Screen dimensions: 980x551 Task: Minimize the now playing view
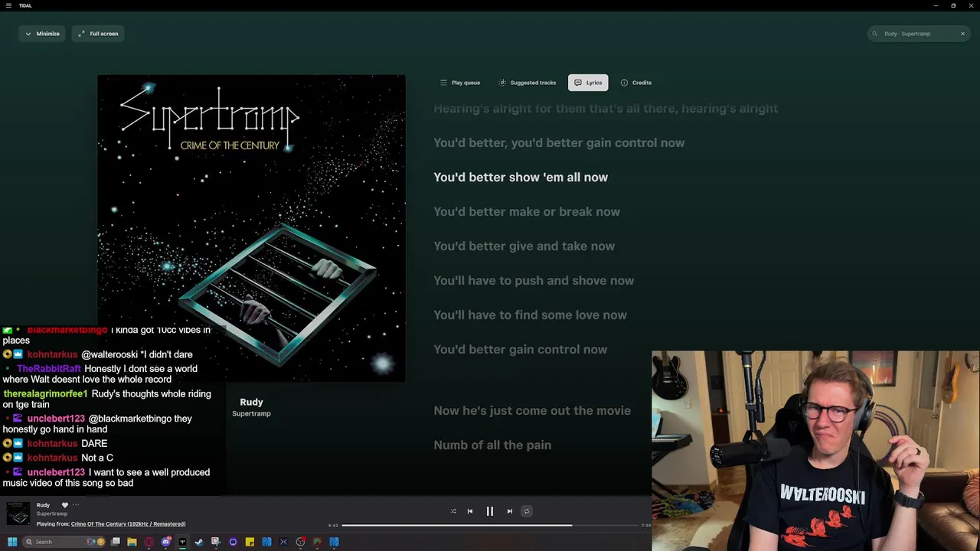42,34
